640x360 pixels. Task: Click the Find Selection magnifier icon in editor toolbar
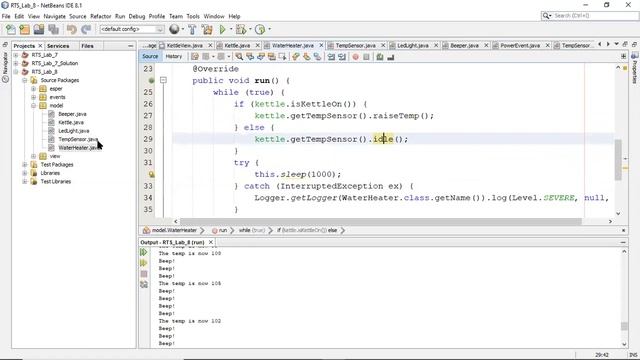[239, 57]
